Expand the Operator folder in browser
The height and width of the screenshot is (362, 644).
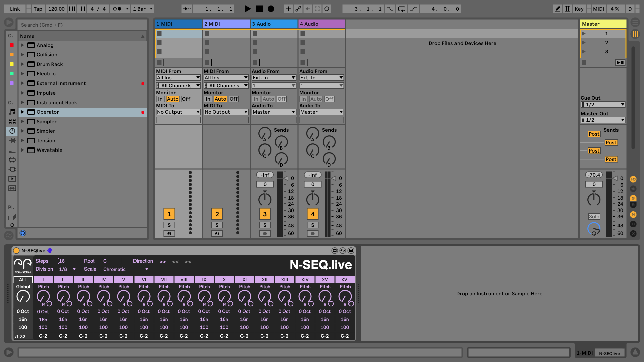(22, 112)
